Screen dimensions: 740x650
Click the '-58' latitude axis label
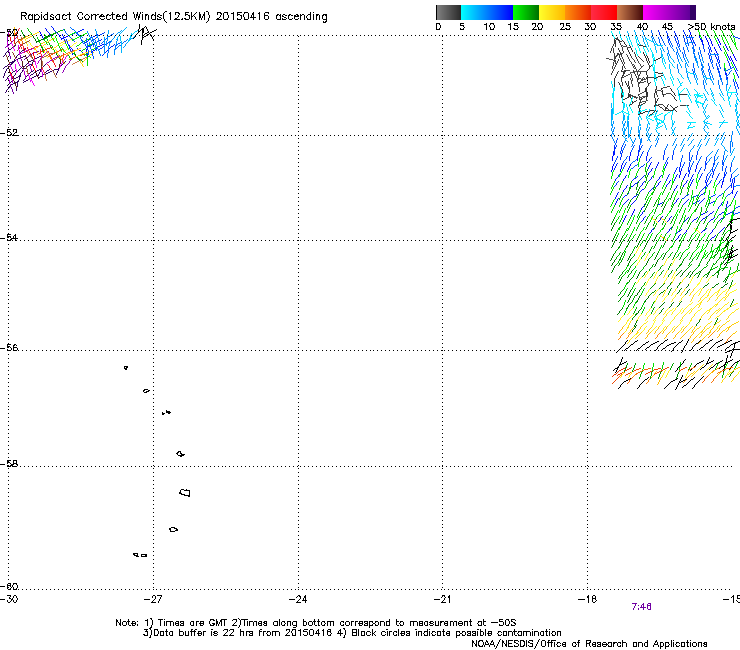(x=10, y=464)
